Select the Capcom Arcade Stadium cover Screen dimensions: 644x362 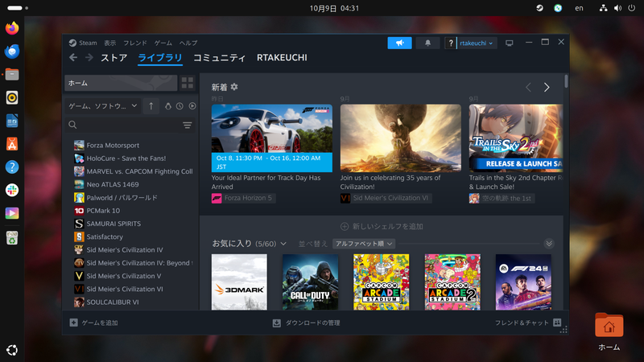(381, 282)
